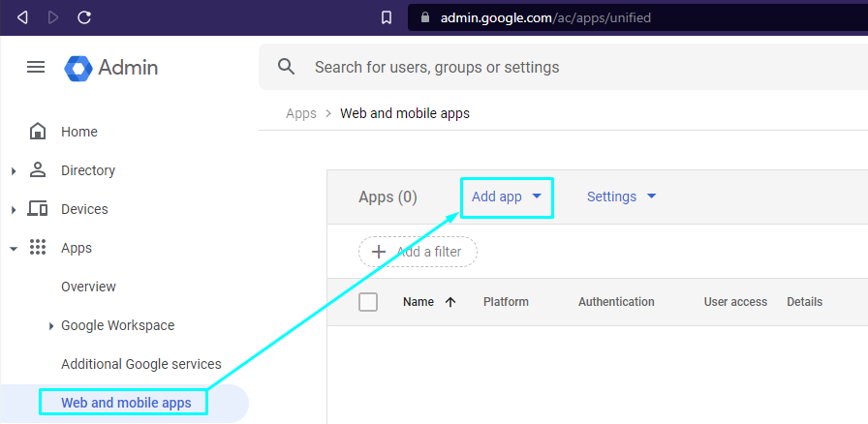Tick the select-all apps checkbox
Image resolution: width=868 pixels, height=424 pixels.
(368, 302)
